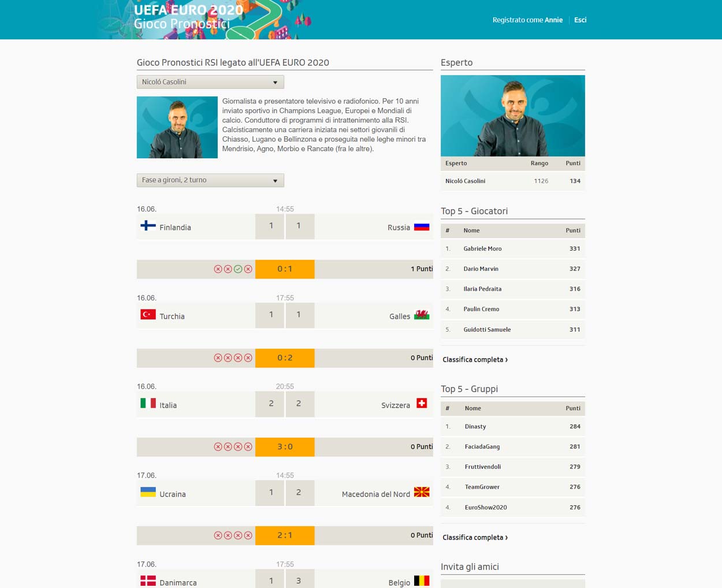Click the username Annie in header
This screenshot has height=588, width=722.
point(553,20)
